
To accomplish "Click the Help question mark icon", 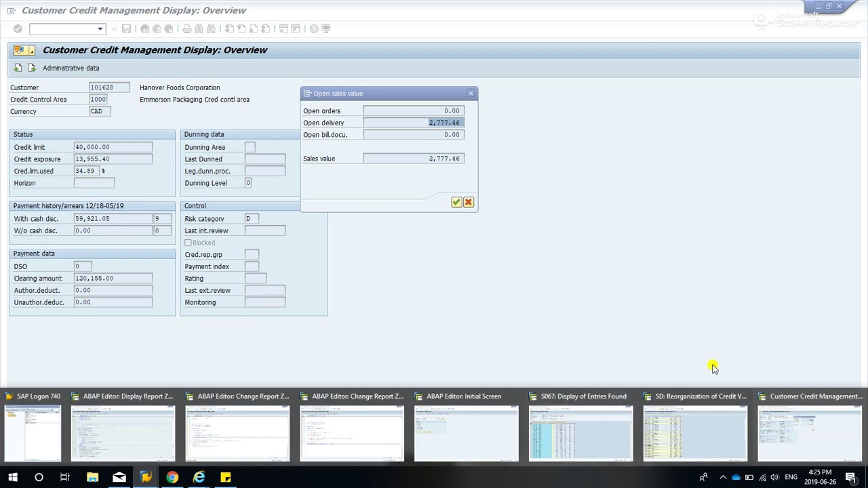I will click(x=314, y=28).
